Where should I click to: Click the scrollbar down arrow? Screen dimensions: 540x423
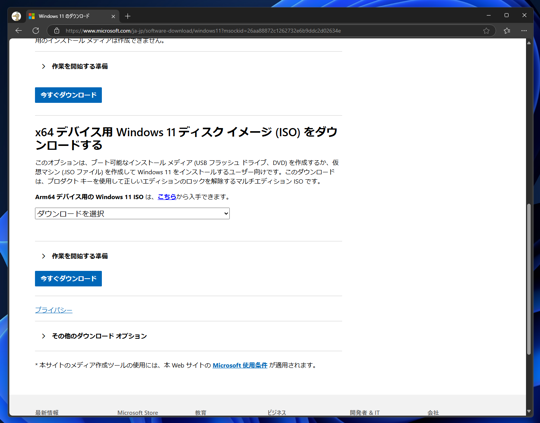(529, 411)
